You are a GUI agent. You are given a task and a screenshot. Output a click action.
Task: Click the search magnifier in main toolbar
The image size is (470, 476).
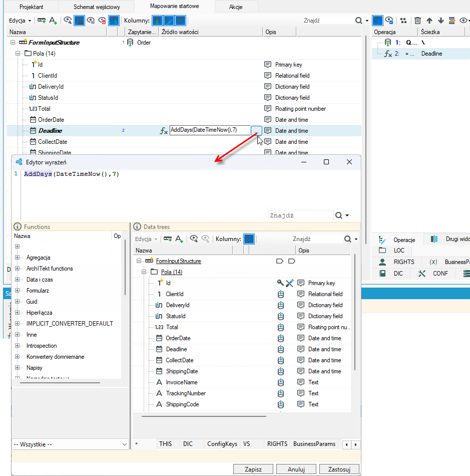coord(359,21)
